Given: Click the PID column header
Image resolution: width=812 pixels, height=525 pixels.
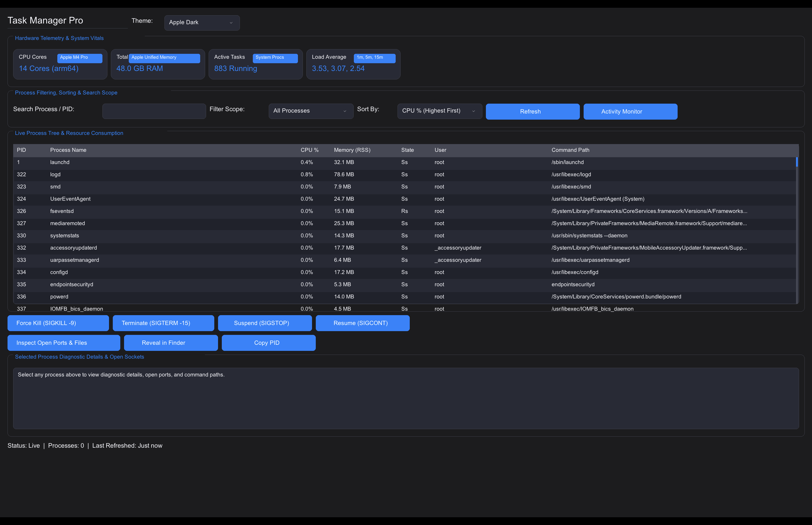Looking at the screenshot, I should click(21, 150).
